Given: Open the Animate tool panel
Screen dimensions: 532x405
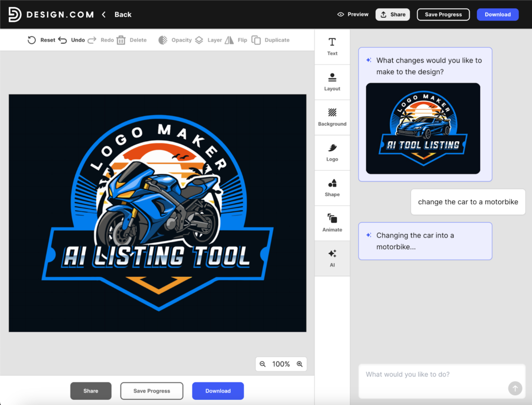Looking at the screenshot, I should pos(332,223).
